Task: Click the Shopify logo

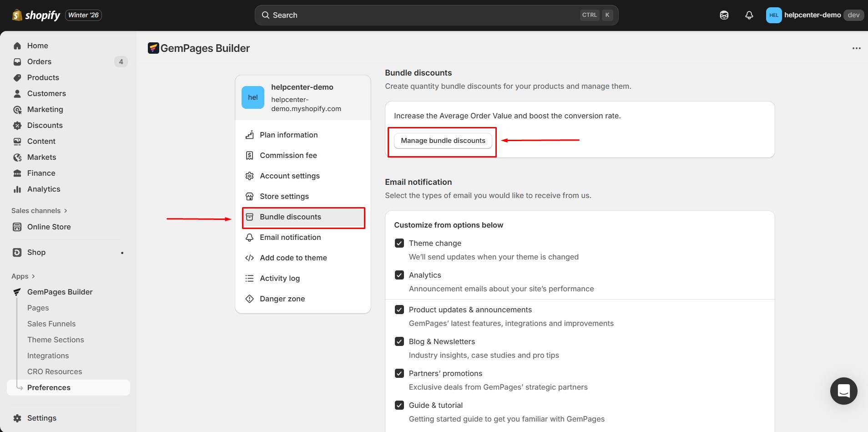Action: coord(17,15)
